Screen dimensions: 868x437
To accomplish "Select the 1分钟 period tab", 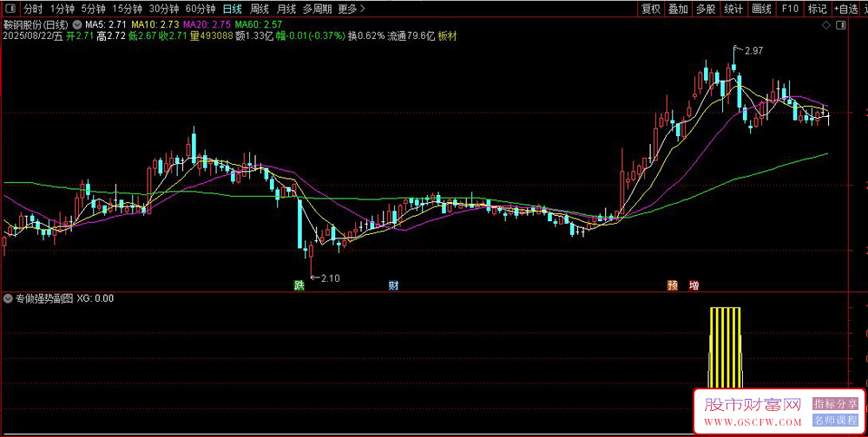I will 62,9.
